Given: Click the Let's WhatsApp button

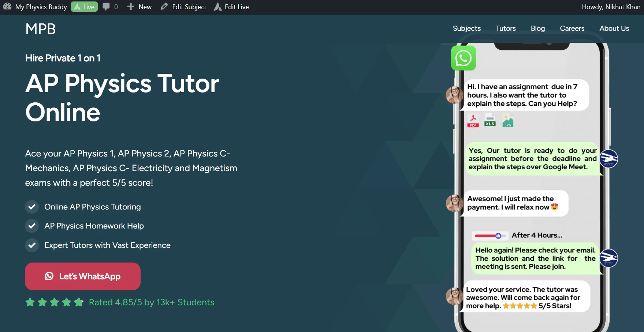Looking at the screenshot, I should click(82, 276).
